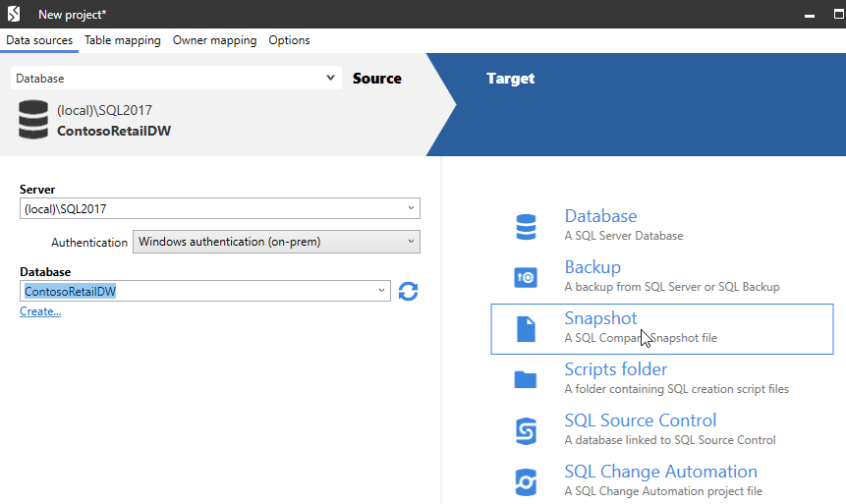
Task: Click the Target header section
Action: click(511, 79)
